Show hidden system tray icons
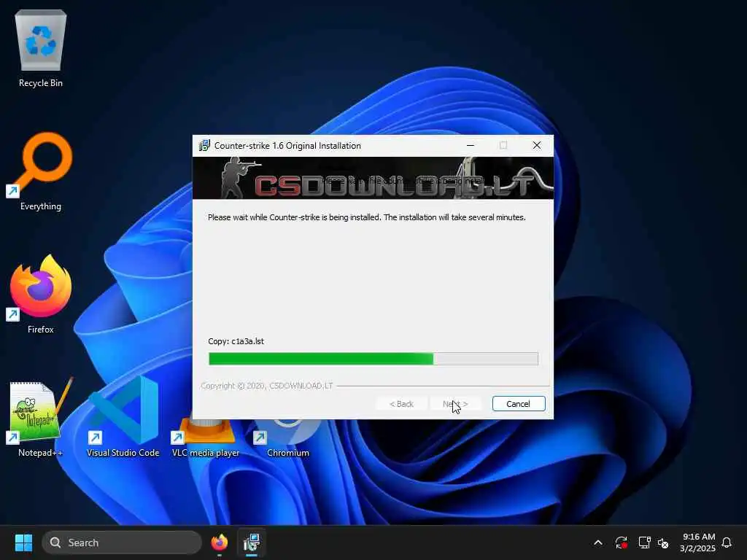Viewport: 747px width, 560px height. coord(598,542)
